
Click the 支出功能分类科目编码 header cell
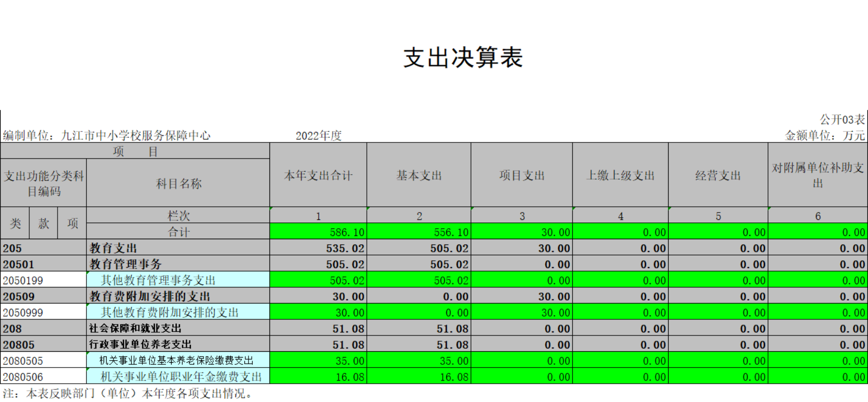pos(43,184)
